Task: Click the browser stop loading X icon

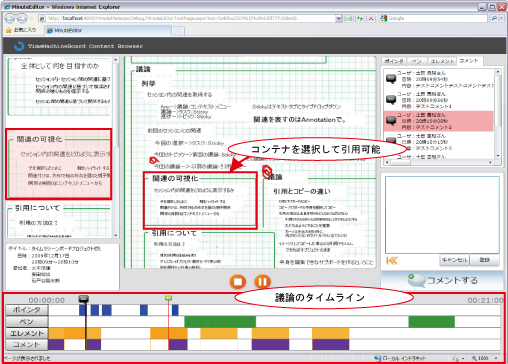Action: click(x=371, y=18)
